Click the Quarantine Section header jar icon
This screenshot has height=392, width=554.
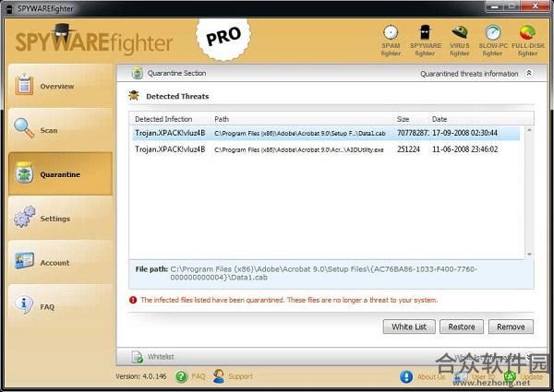[x=137, y=73]
